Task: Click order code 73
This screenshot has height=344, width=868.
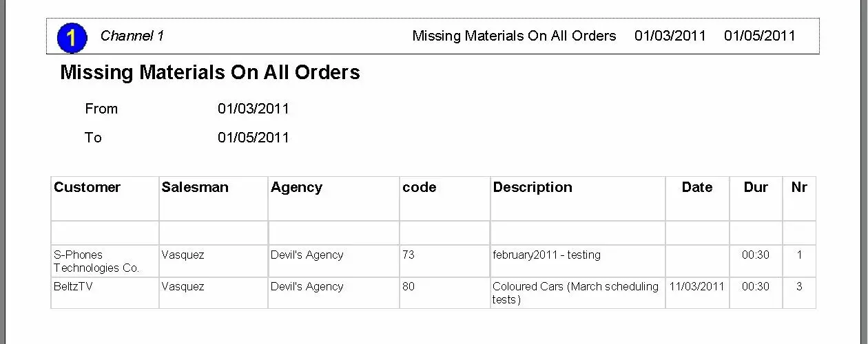Action: (x=409, y=255)
